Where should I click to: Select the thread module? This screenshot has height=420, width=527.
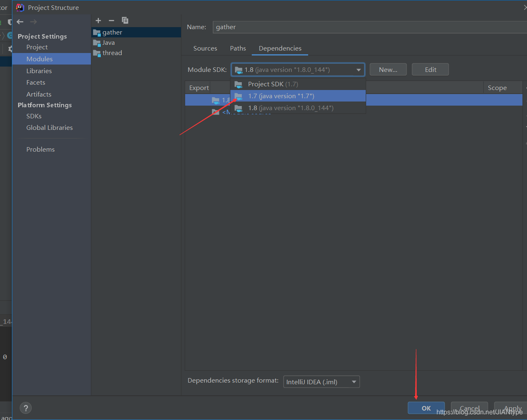(x=136, y=53)
